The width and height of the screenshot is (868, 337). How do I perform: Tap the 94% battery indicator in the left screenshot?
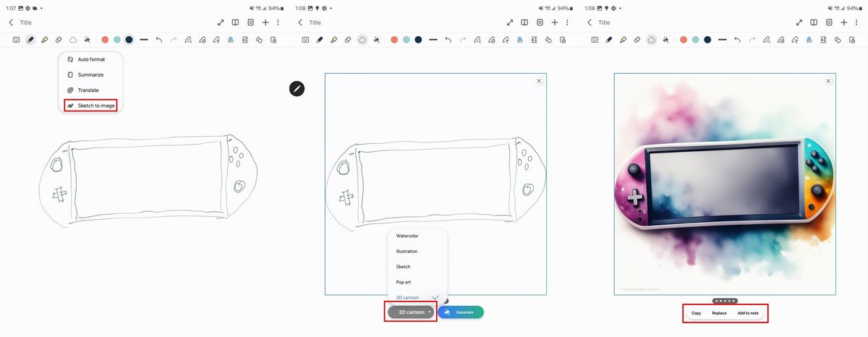tap(277, 7)
